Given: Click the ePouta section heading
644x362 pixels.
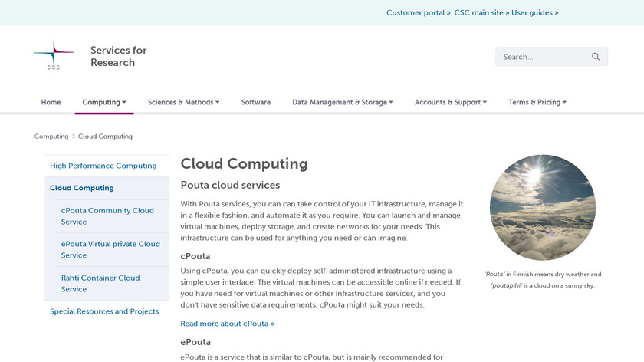Looking at the screenshot, I should 195,342.
